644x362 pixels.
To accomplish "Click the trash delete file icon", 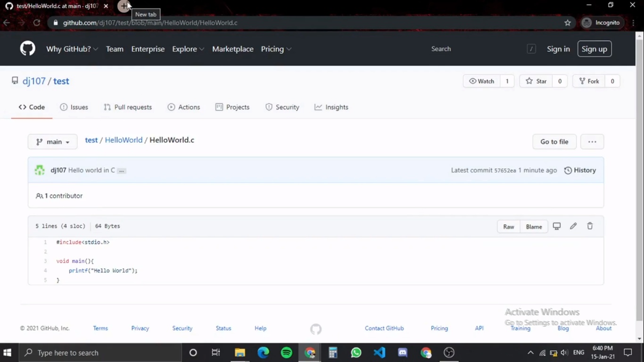I will point(590,226).
